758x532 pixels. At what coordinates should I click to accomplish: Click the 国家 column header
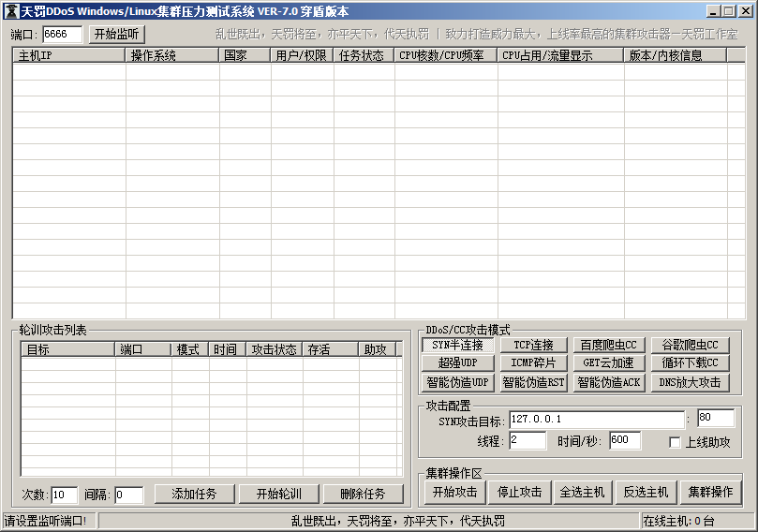point(245,55)
